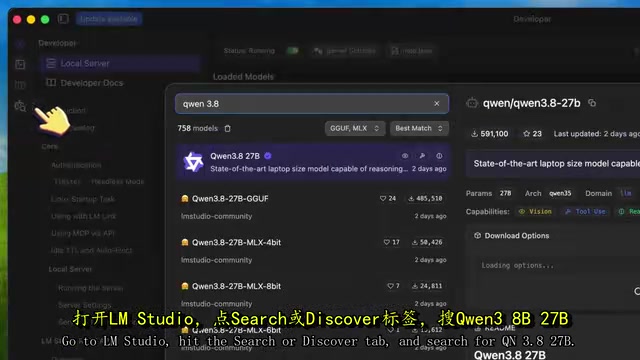The image size is (640, 360).
Task: Select Local Server in Developer sidebar
Action: click(x=120, y=63)
